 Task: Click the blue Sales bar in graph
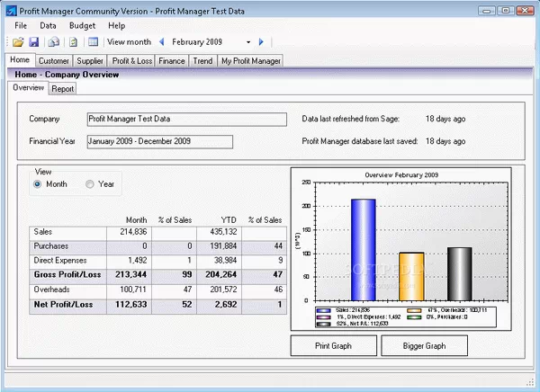tap(364, 250)
